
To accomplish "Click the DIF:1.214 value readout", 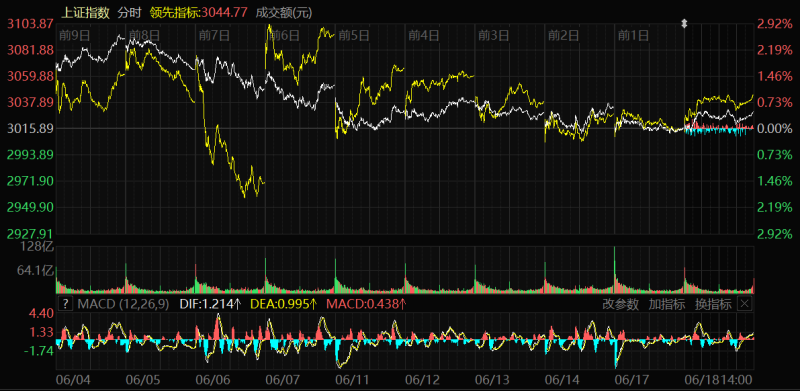I will [211, 305].
